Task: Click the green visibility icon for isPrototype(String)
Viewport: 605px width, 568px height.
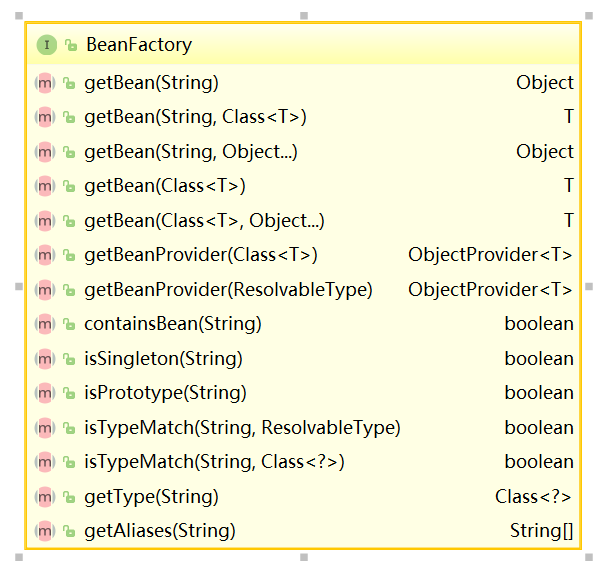Action: click(69, 393)
